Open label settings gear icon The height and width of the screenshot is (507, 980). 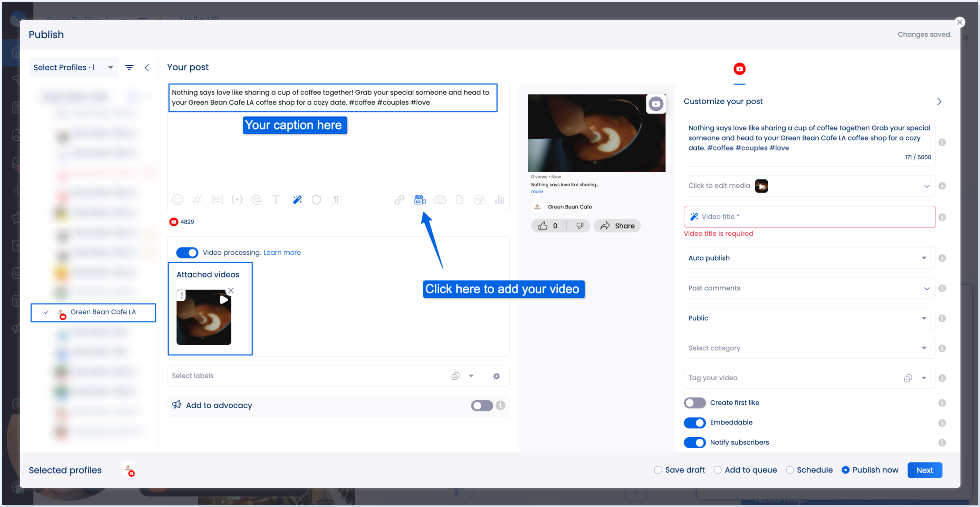[x=497, y=376]
